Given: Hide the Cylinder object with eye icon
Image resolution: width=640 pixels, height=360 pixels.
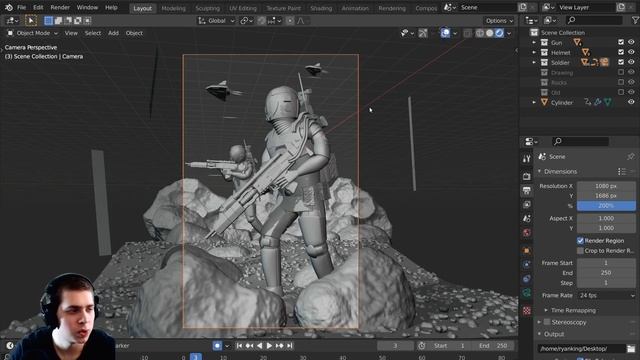Looking at the screenshot, I should 631,102.
